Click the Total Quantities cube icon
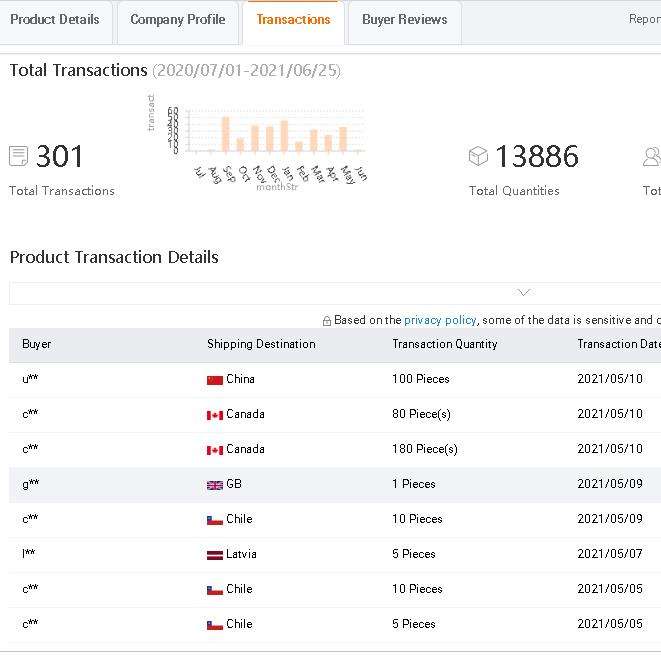Image resolution: width=661 pixels, height=661 pixels. [x=478, y=156]
